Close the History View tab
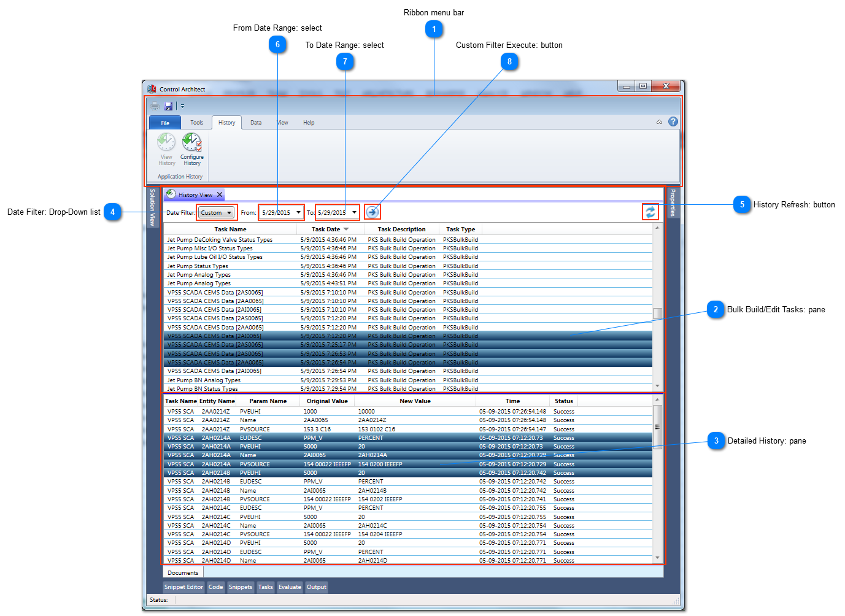Viewport: 845px width, 616px height. [220, 194]
